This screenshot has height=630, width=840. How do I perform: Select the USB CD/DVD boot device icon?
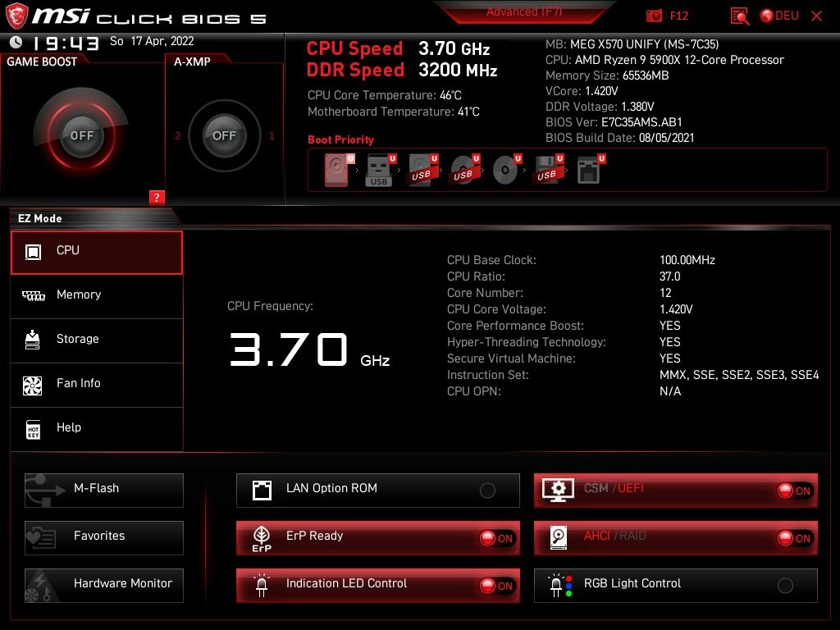click(465, 170)
